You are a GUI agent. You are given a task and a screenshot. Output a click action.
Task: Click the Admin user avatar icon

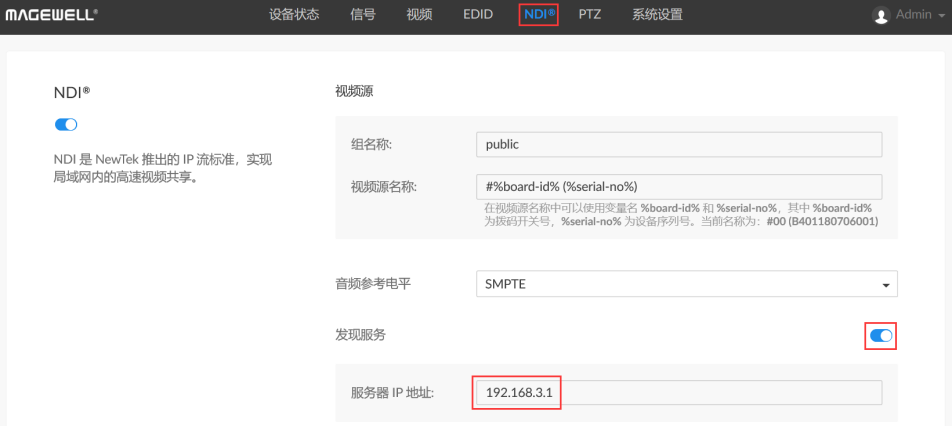(880, 15)
